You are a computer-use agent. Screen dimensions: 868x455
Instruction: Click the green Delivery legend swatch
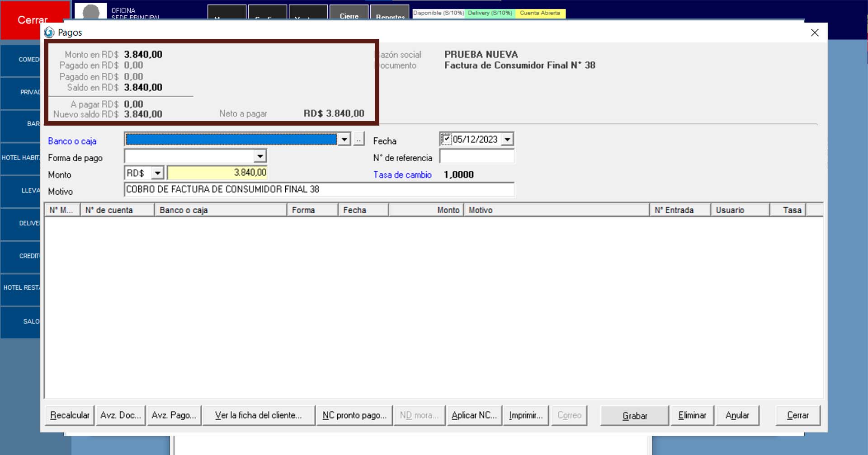tap(490, 13)
